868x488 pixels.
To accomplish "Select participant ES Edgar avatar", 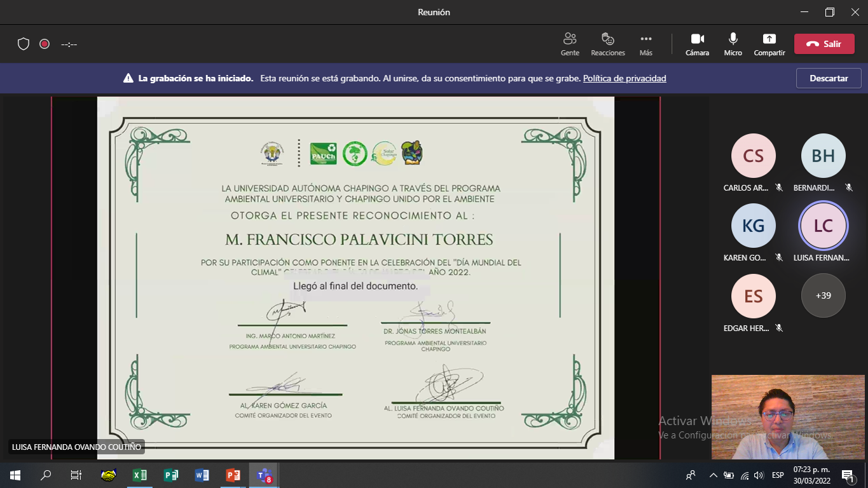I will (754, 295).
